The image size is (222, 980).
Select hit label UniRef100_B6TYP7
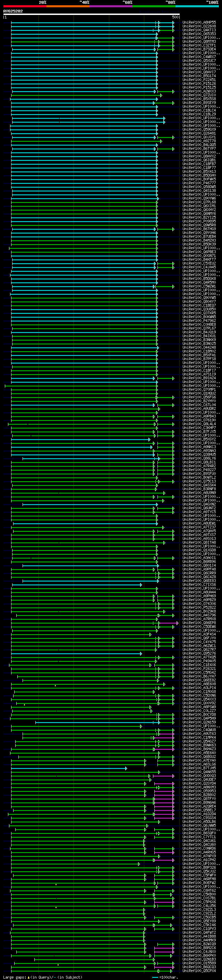199,148
